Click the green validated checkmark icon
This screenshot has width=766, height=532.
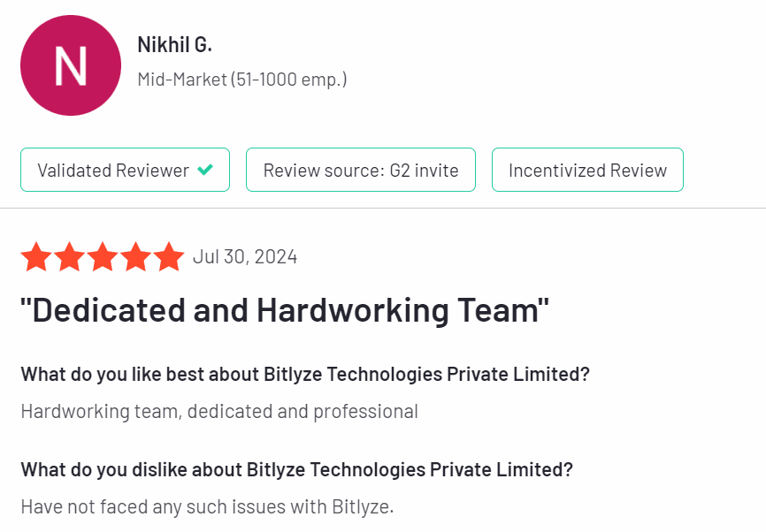pyautogui.click(x=205, y=170)
